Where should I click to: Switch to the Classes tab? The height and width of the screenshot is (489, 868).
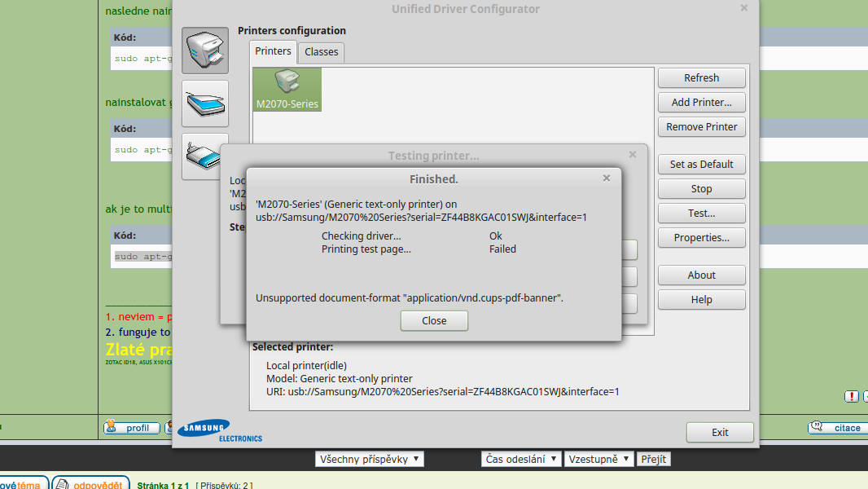tap(321, 52)
